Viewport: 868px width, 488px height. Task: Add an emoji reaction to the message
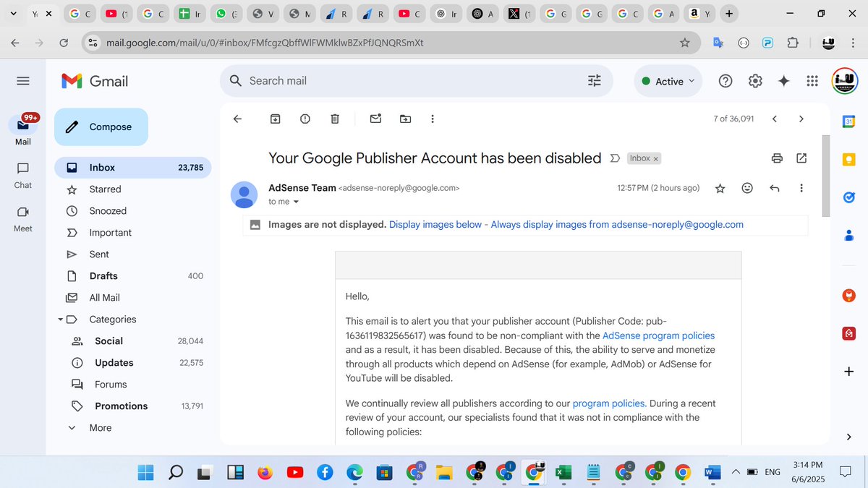[747, 188]
